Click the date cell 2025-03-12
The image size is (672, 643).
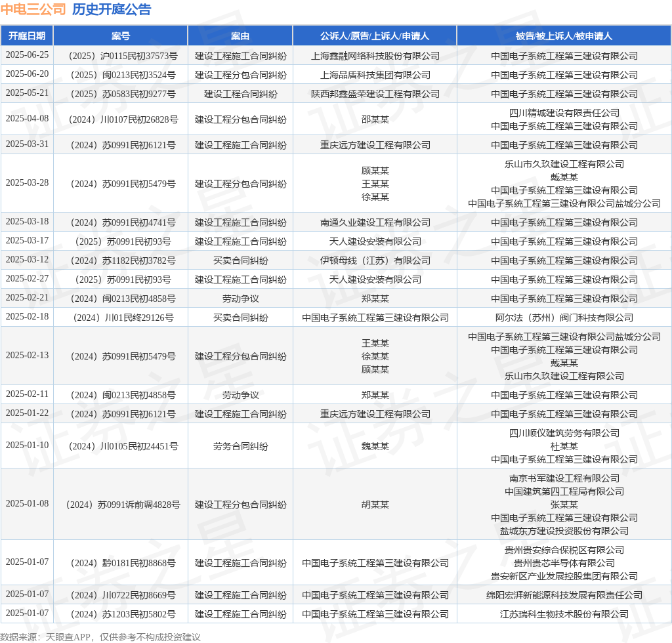27,260
